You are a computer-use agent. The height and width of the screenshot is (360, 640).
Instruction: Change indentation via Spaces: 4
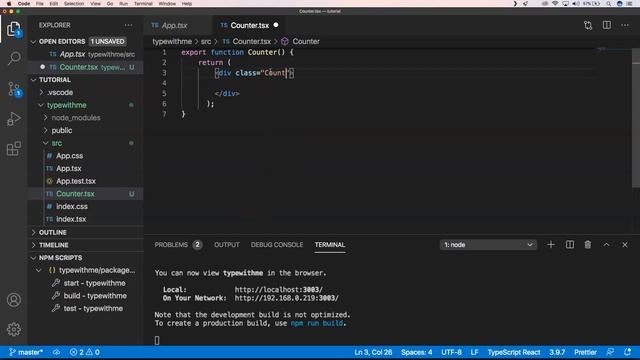pyautogui.click(x=416, y=352)
